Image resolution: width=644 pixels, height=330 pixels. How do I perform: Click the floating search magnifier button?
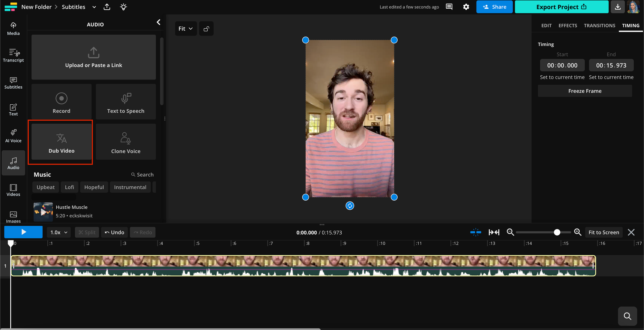pyautogui.click(x=627, y=316)
